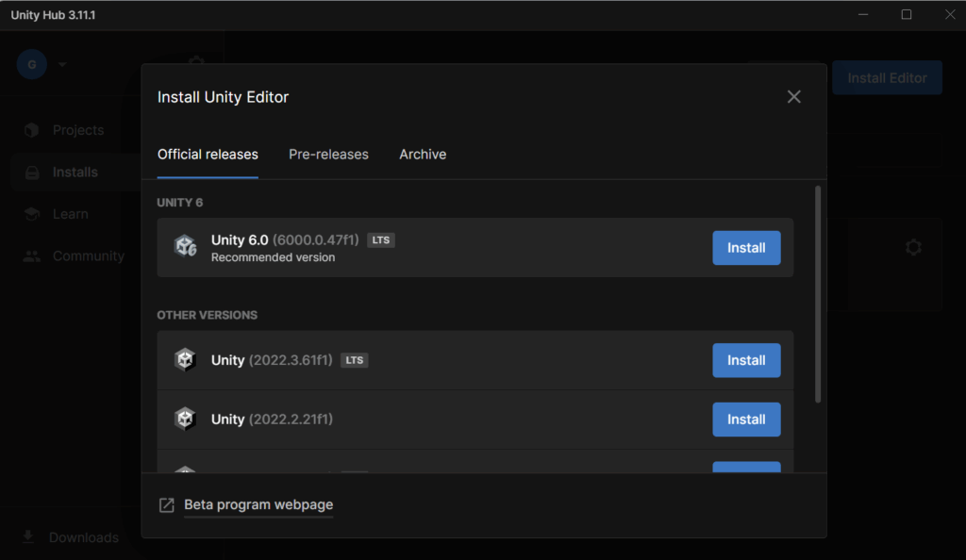Click the Learn graduation cap icon
This screenshot has width=966, height=560.
31,214
